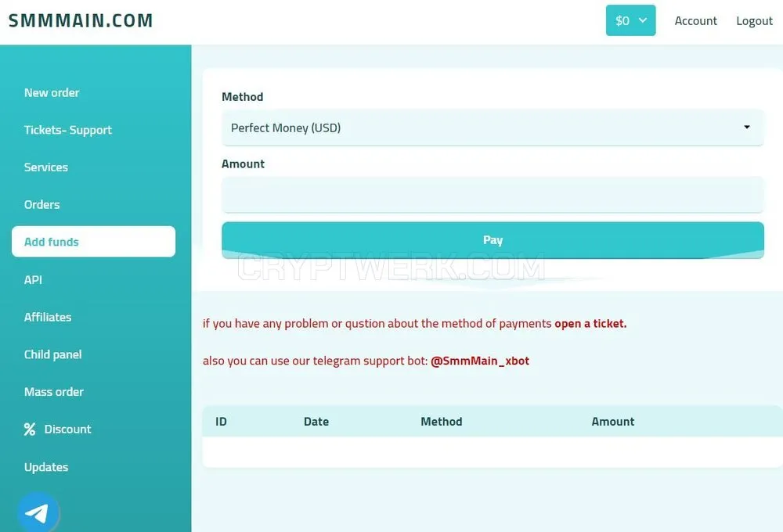
Task: View the Updates page
Action: (x=46, y=467)
